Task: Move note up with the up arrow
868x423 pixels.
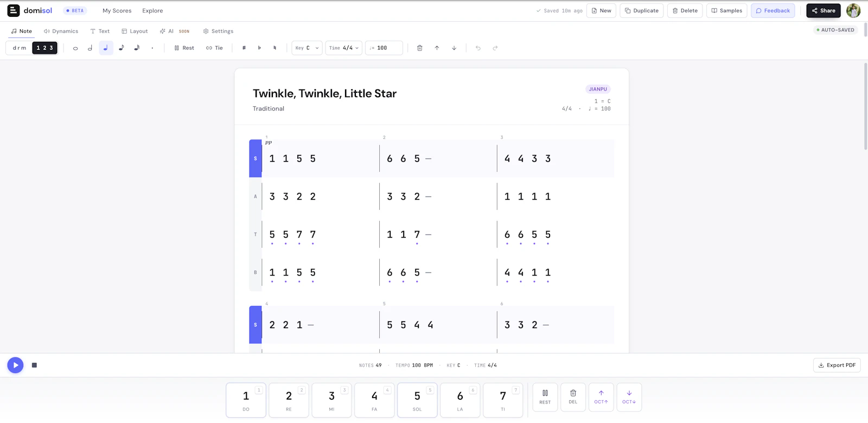Action: tap(437, 48)
